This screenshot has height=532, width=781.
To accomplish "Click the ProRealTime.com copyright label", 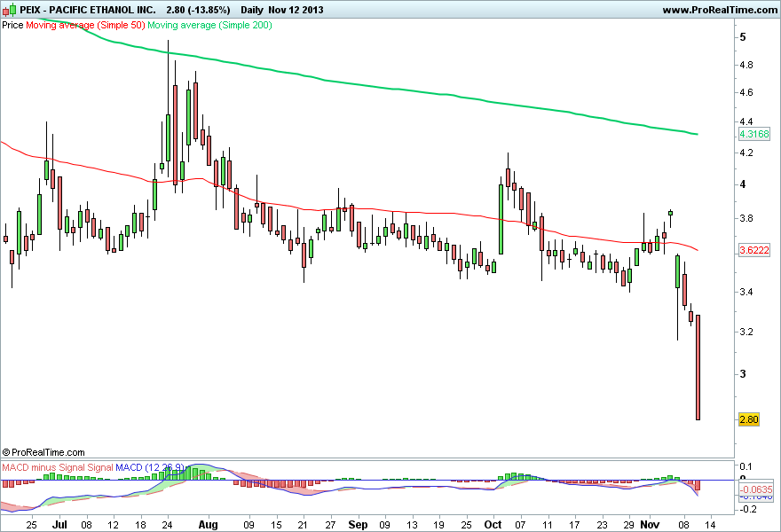I will [43, 452].
